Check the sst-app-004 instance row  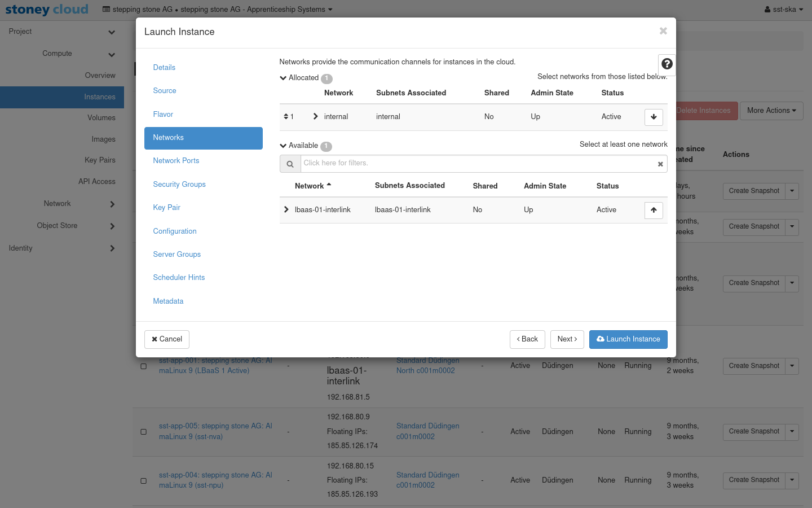tap(144, 481)
